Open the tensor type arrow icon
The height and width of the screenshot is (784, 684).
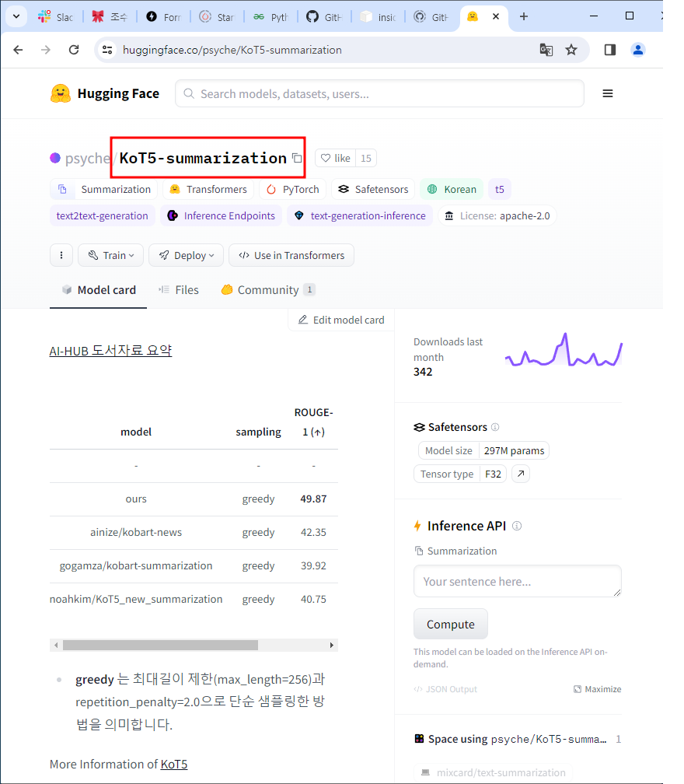tap(521, 474)
